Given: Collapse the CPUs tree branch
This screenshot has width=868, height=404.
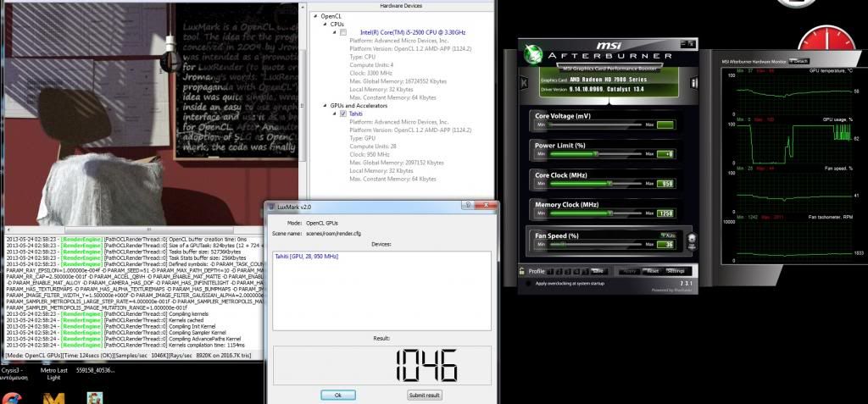Looking at the screenshot, I should [325, 25].
